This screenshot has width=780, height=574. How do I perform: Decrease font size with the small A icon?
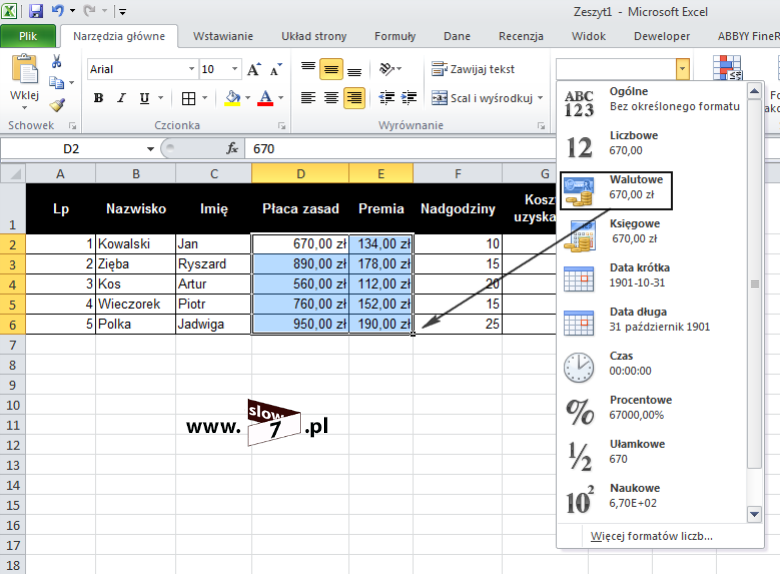276,69
